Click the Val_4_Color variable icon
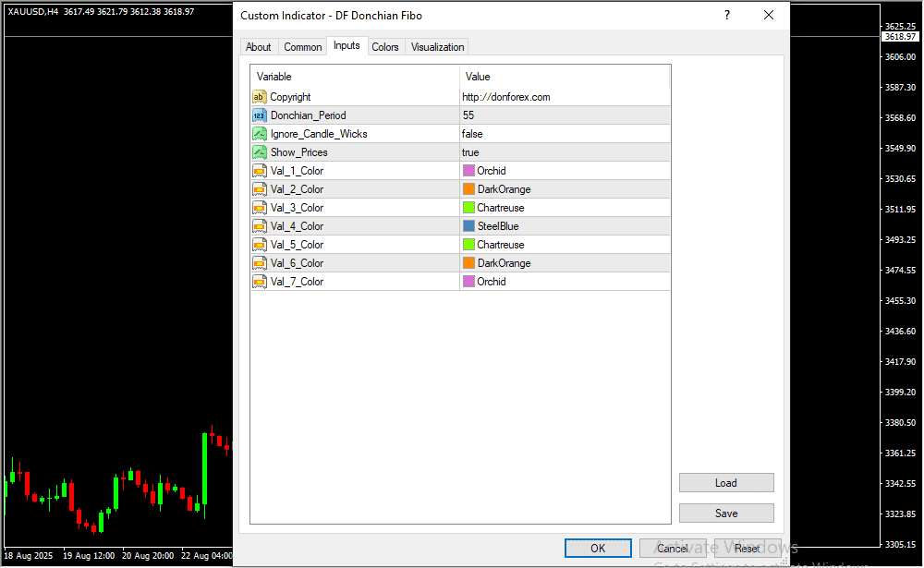The image size is (924, 568). (x=260, y=226)
